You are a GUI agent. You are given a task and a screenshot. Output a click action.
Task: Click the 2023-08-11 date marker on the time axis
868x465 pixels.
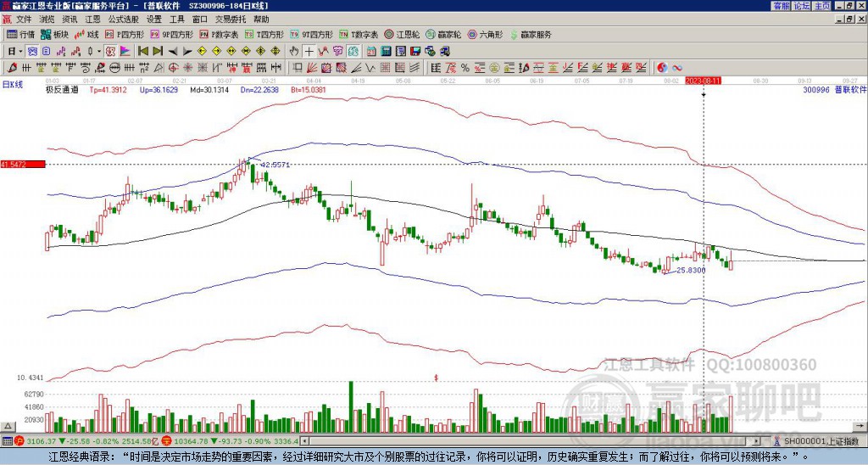click(703, 81)
